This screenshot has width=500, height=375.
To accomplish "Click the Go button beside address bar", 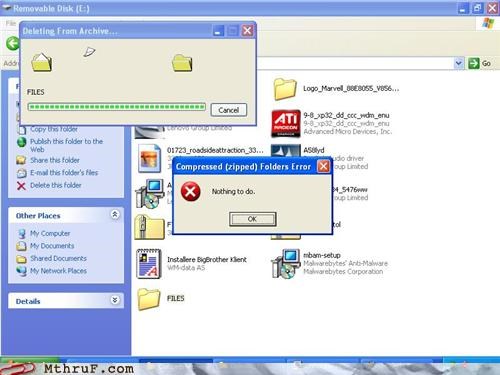I will (479, 63).
